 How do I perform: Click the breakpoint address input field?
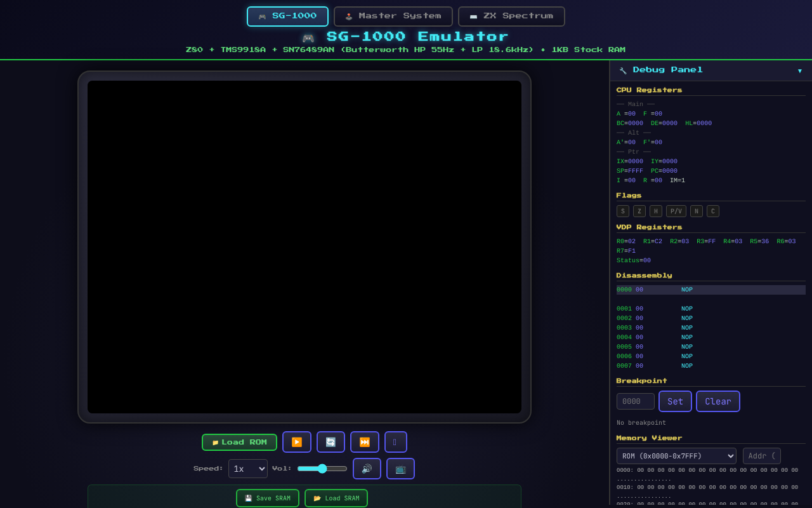[636, 401]
